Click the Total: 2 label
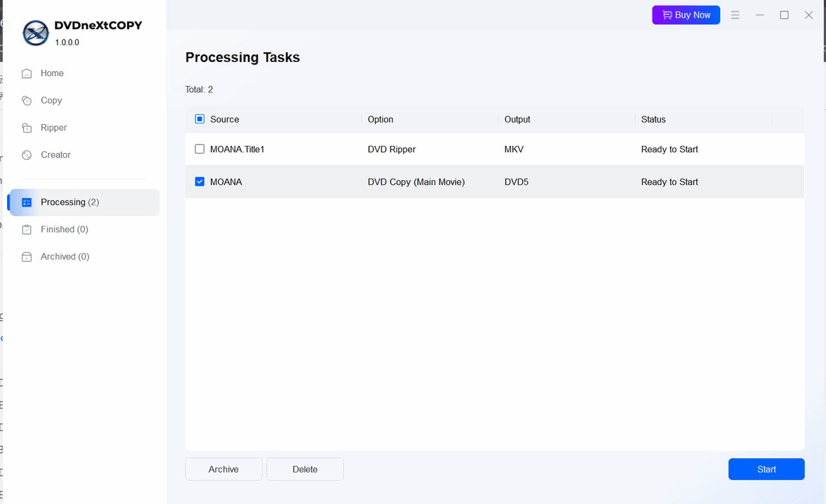The image size is (826, 504). click(199, 90)
